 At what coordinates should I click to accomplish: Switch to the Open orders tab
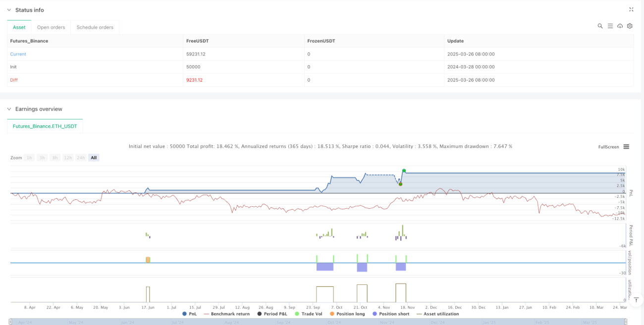click(51, 27)
